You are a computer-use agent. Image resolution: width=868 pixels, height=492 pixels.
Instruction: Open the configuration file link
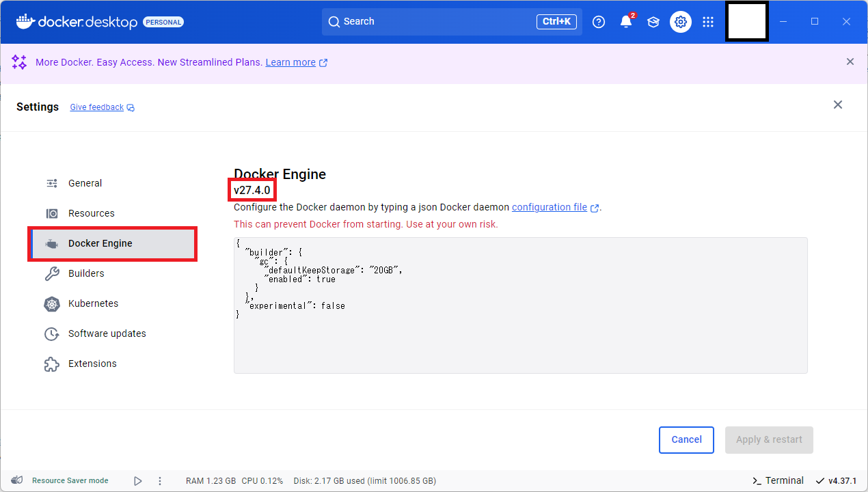click(x=550, y=207)
